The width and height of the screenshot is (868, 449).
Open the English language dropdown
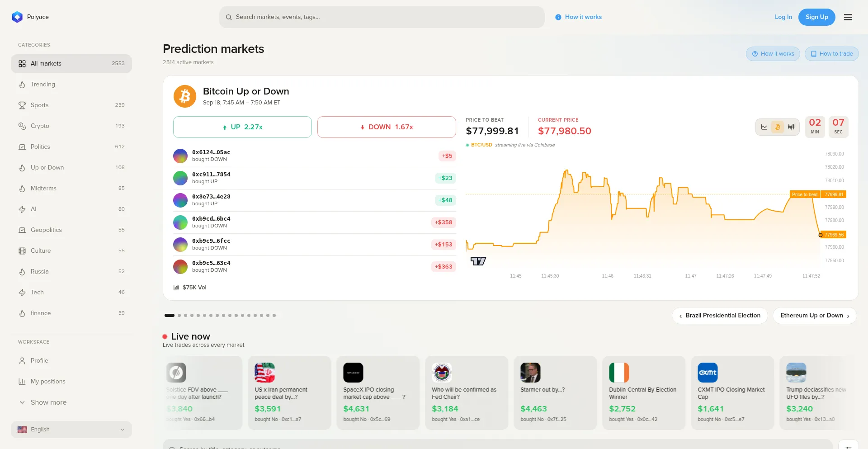(x=71, y=430)
